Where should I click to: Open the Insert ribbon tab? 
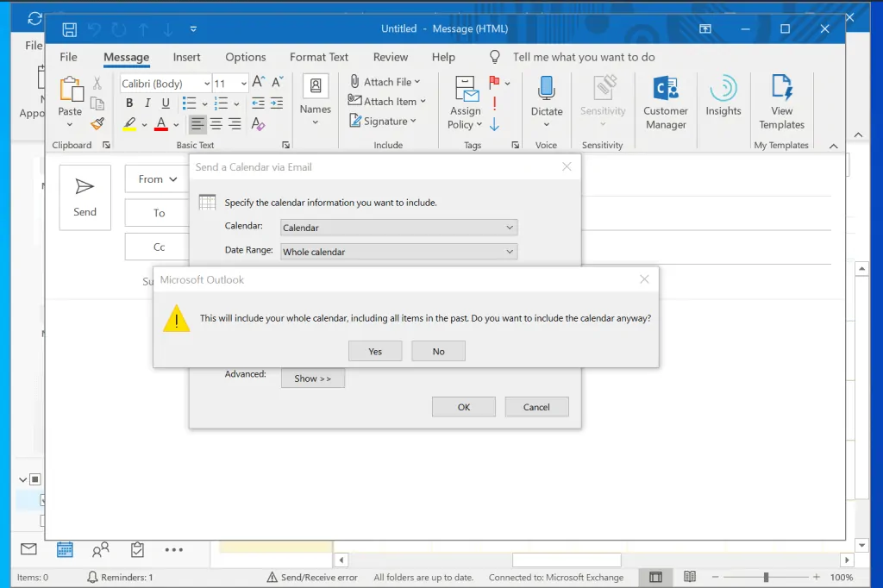pos(186,57)
